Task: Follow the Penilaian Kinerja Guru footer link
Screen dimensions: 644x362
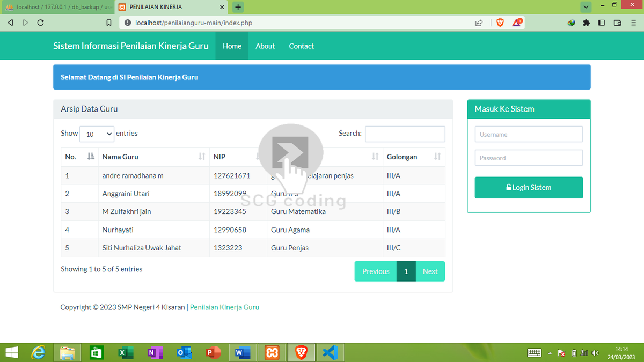Action: 224,307
